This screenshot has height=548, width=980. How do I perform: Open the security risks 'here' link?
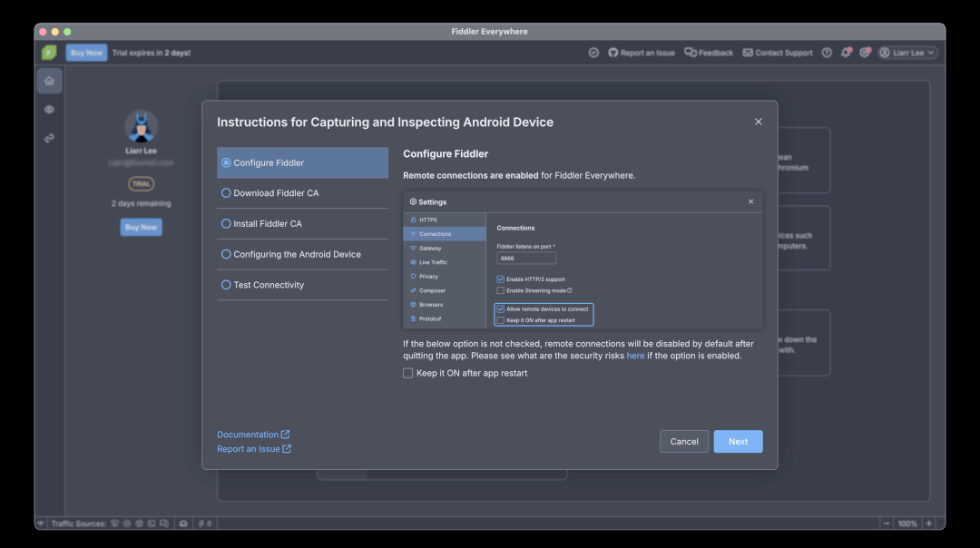point(635,356)
